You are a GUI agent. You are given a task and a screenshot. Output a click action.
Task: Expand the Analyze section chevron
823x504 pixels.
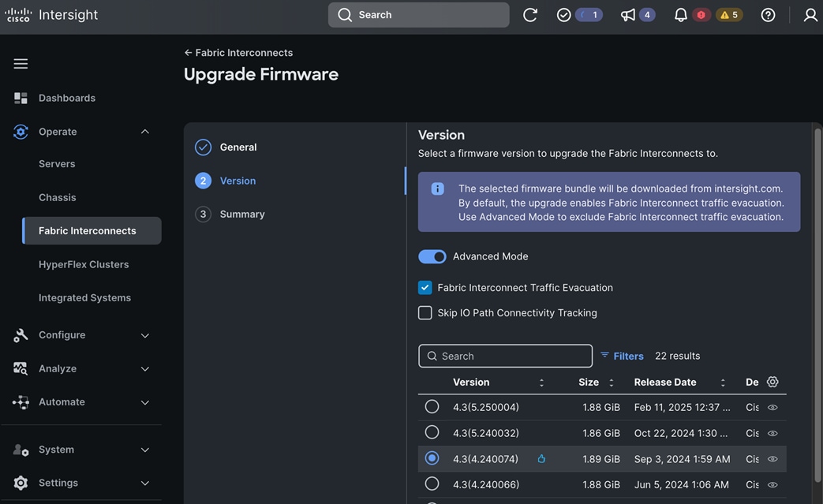[x=145, y=369]
